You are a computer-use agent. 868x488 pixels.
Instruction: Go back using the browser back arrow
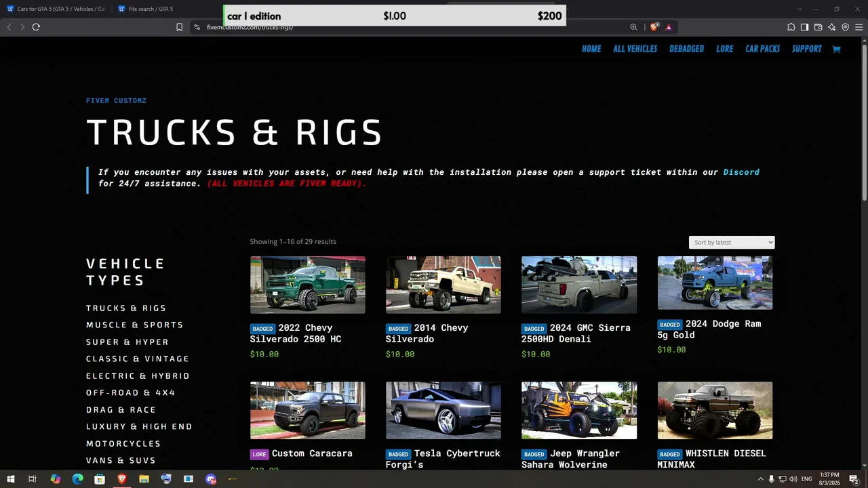point(9,27)
